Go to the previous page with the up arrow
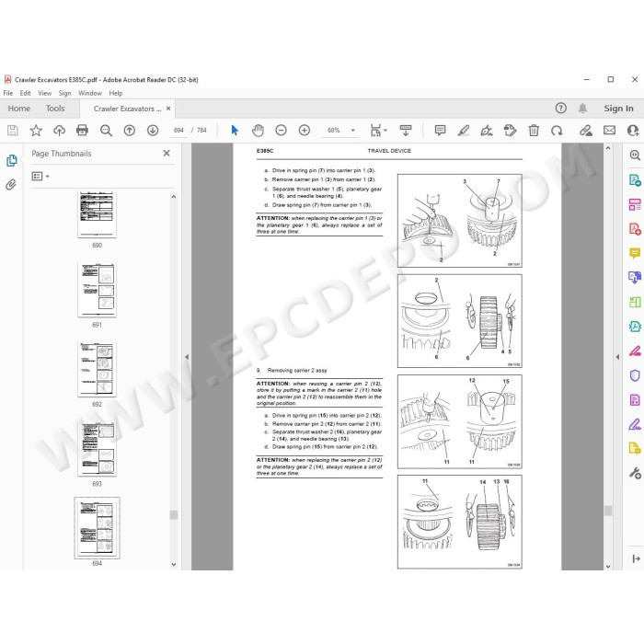 coord(130,131)
